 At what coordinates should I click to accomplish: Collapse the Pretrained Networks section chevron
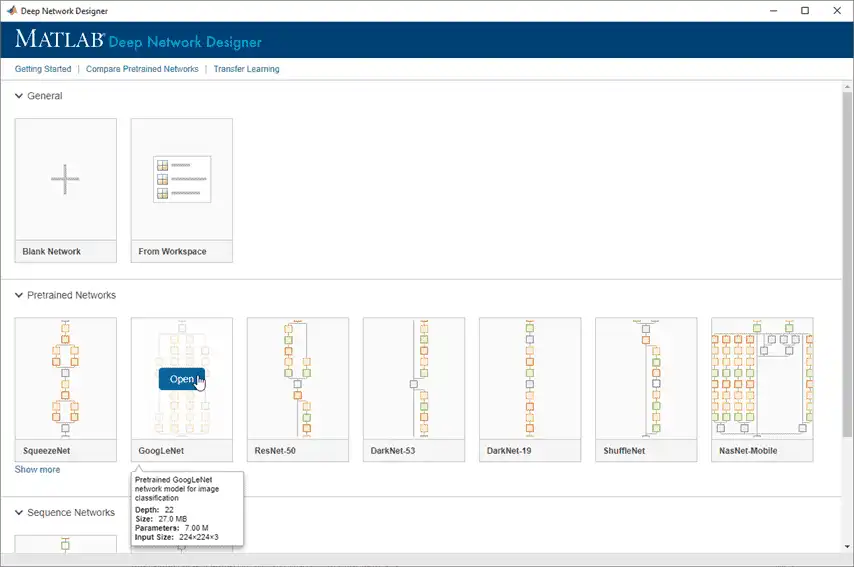tap(19, 295)
